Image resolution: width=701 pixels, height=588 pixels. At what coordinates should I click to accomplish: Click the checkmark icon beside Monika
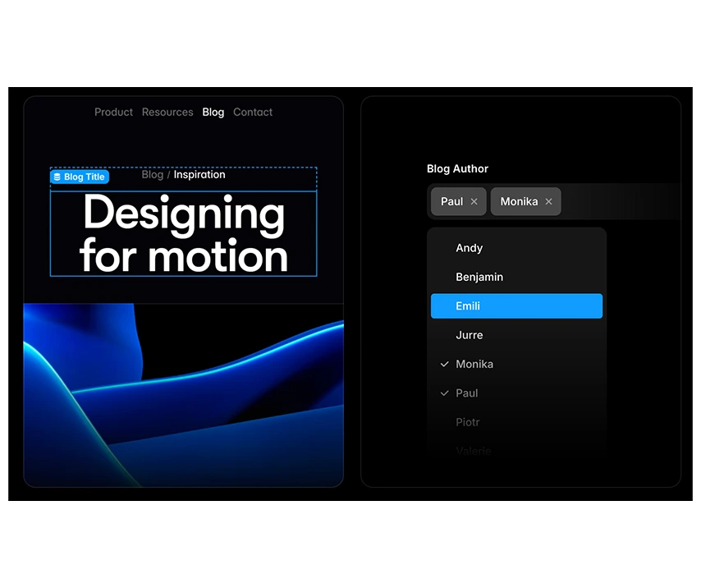pos(444,364)
